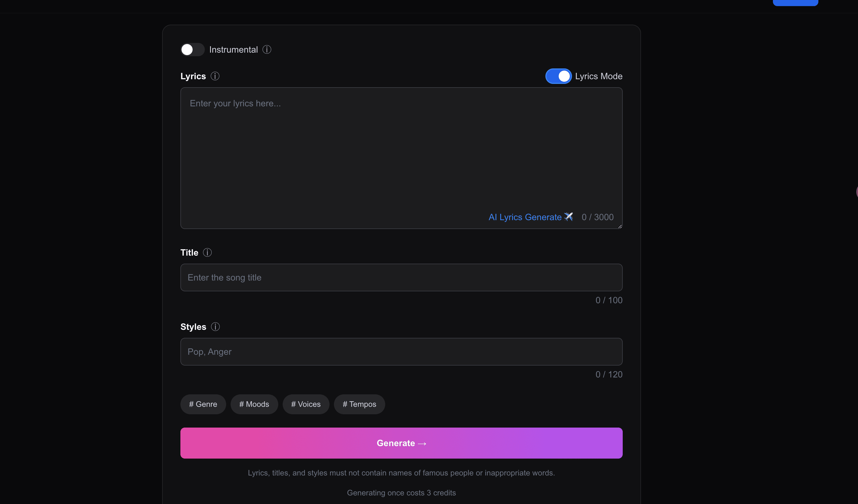
Task: Click the famous people names warning text
Action: (401, 473)
